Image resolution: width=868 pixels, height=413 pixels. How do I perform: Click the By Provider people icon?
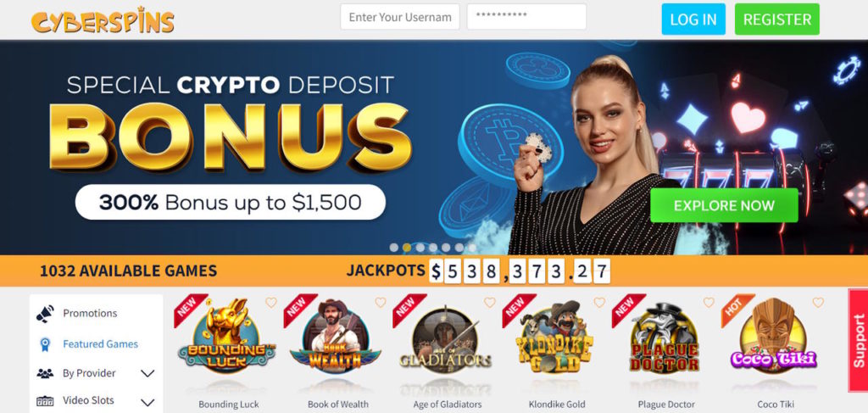(x=45, y=374)
